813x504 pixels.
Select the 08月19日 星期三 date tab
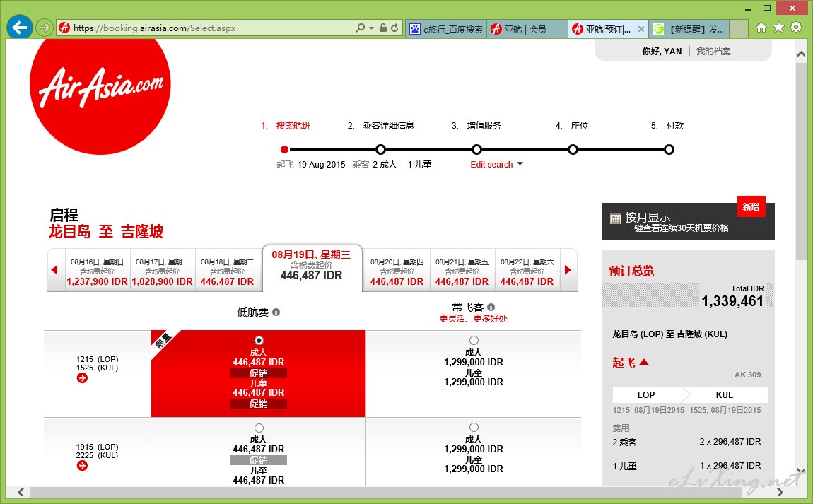click(312, 268)
